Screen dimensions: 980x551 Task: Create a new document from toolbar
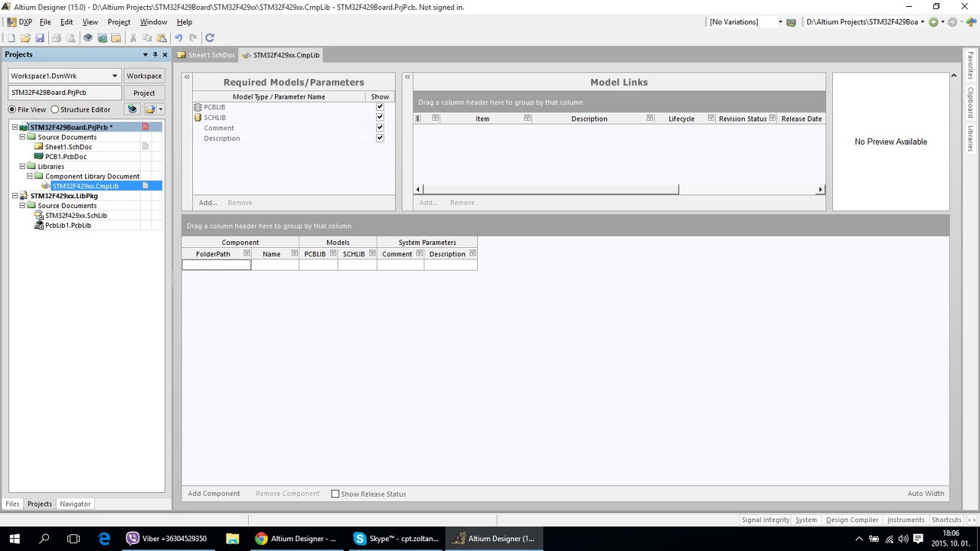pyautogui.click(x=11, y=37)
